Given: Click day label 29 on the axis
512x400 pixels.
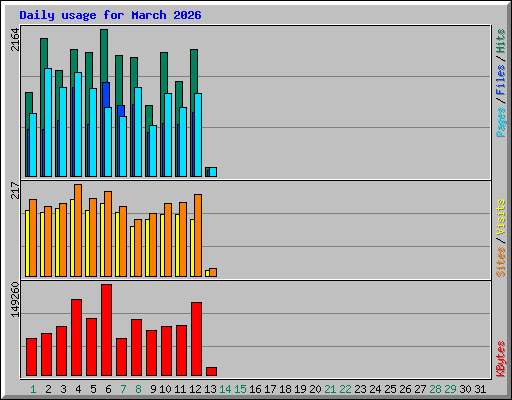Looking at the screenshot, I should [x=450, y=389].
